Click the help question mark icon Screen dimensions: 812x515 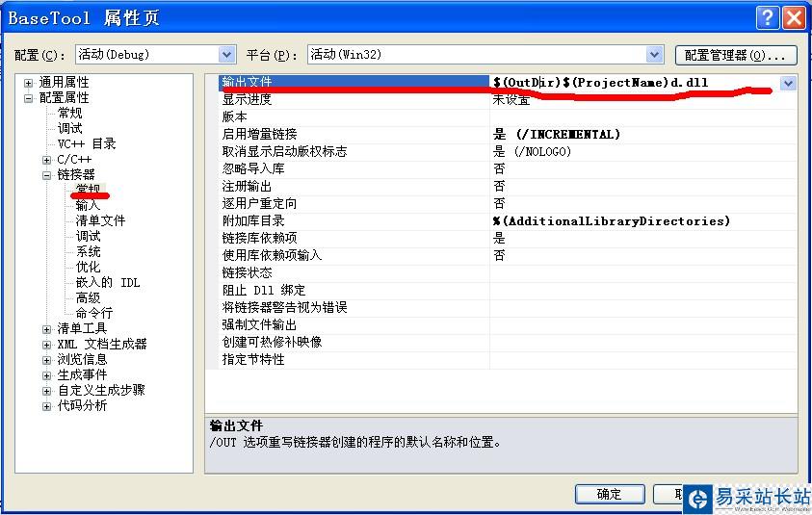[x=768, y=18]
